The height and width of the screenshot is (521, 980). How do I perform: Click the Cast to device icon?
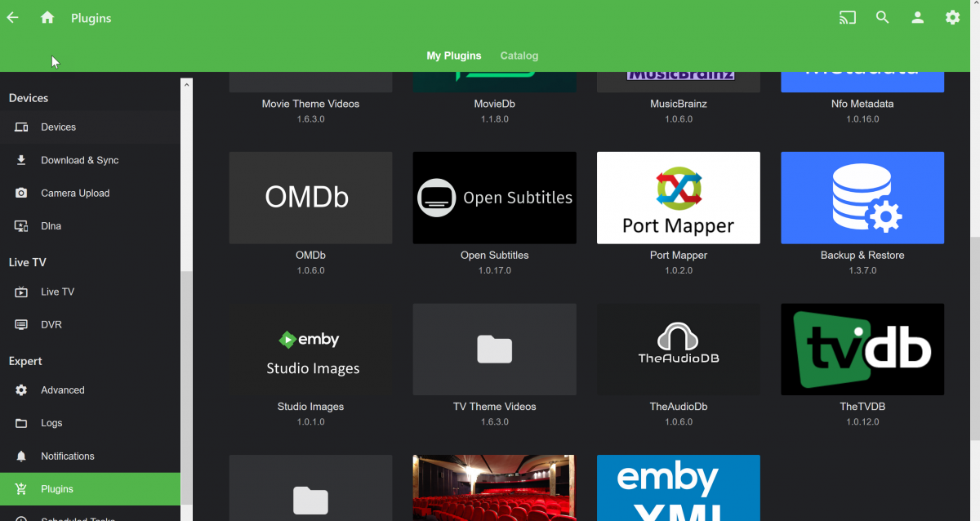[x=848, y=17]
